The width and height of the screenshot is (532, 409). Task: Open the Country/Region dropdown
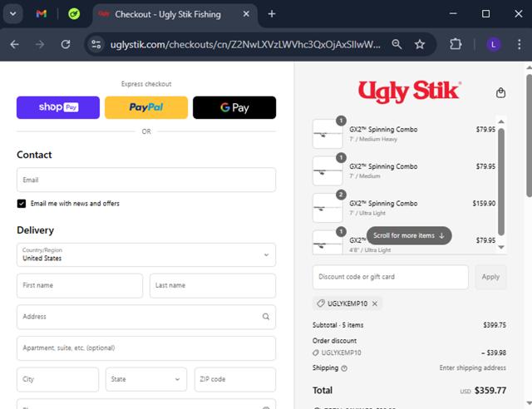point(146,255)
